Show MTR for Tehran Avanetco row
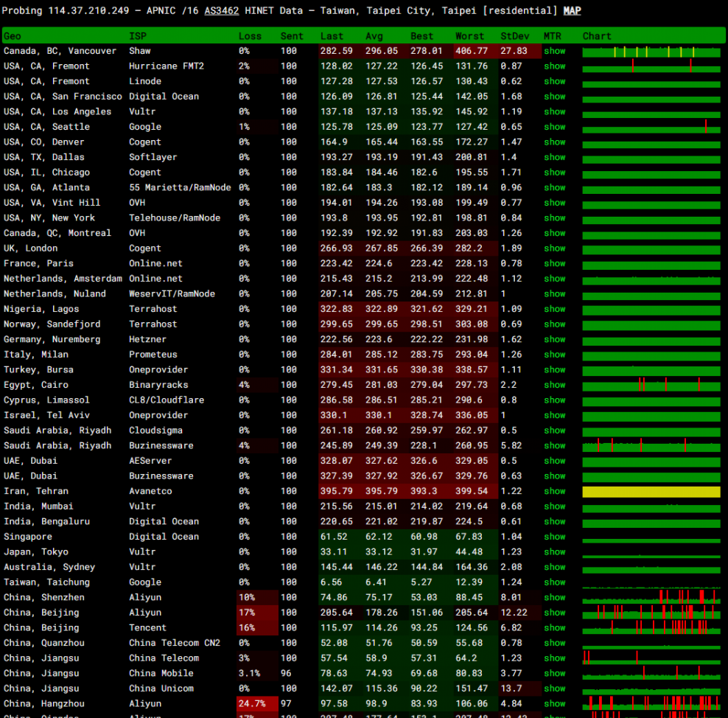 pyautogui.click(x=554, y=491)
